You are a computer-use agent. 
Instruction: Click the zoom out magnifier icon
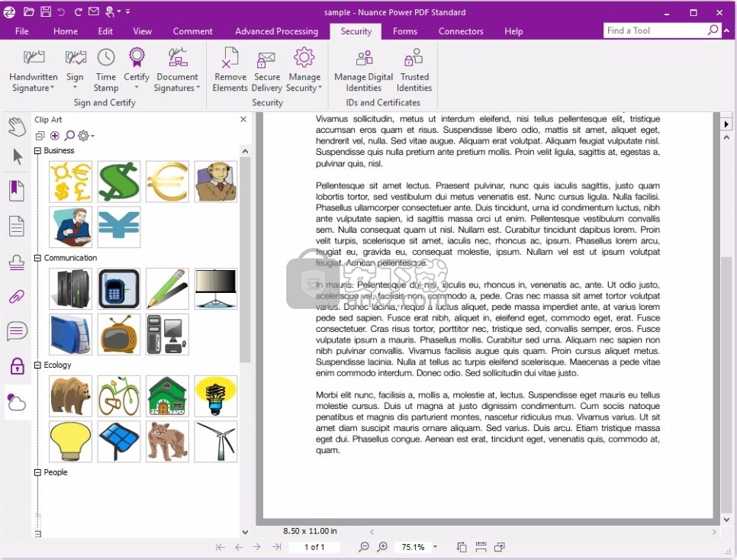pyautogui.click(x=363, y=546)
